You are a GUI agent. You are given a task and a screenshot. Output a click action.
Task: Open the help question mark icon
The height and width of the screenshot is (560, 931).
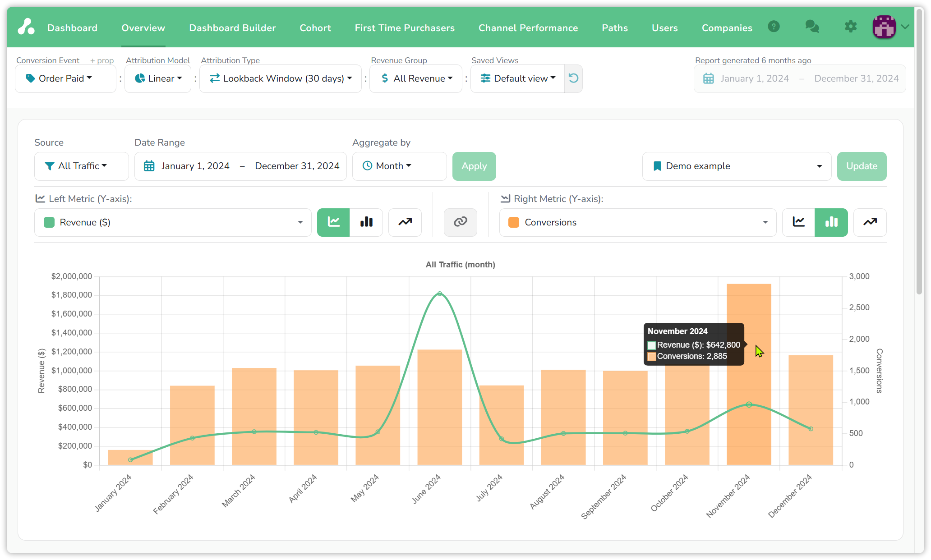774,27
